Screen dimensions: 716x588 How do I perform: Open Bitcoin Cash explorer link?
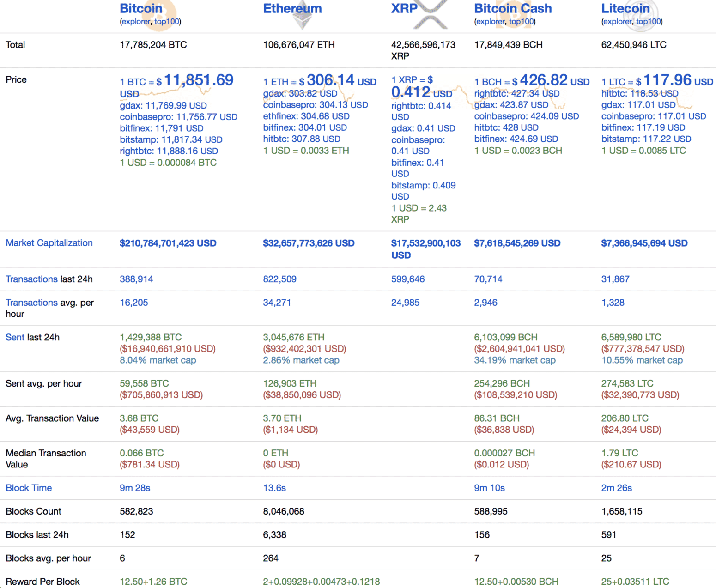[x=490, y=21]
